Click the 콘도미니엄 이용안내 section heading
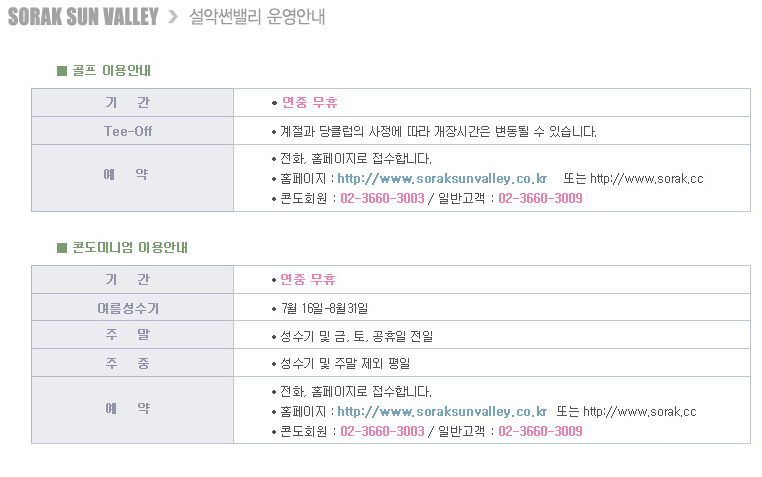This screenshot has height=477, width=762. pos(130,248)
